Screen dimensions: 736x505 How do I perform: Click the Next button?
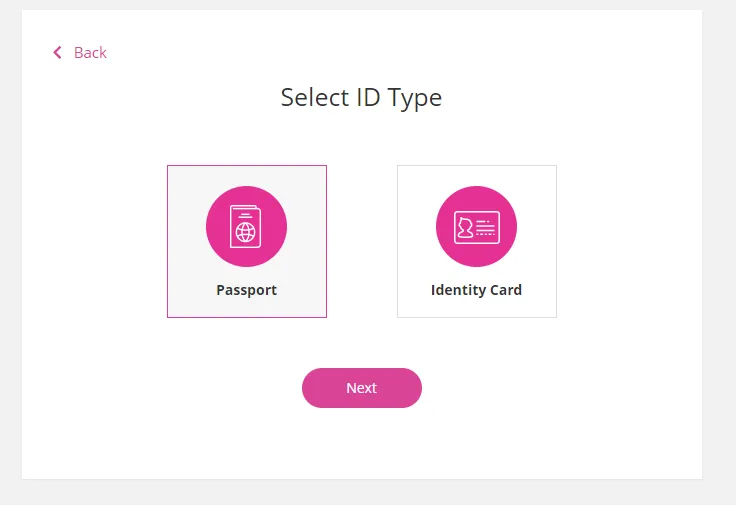(362, 388)
